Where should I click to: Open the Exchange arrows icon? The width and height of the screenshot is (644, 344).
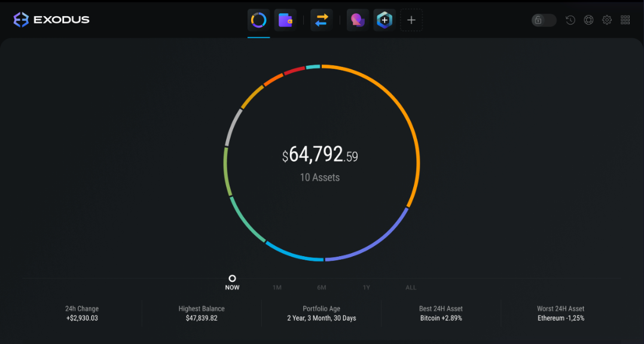click(322, 20)
